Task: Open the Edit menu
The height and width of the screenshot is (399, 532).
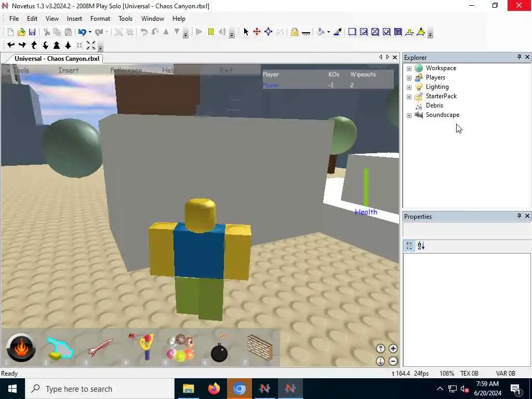Action: 32,19
